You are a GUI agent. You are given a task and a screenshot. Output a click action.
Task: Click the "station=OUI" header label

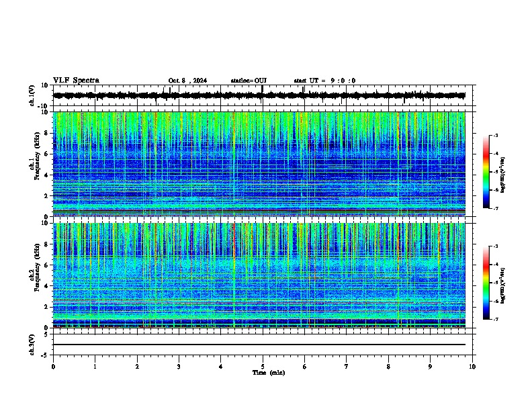249,81
